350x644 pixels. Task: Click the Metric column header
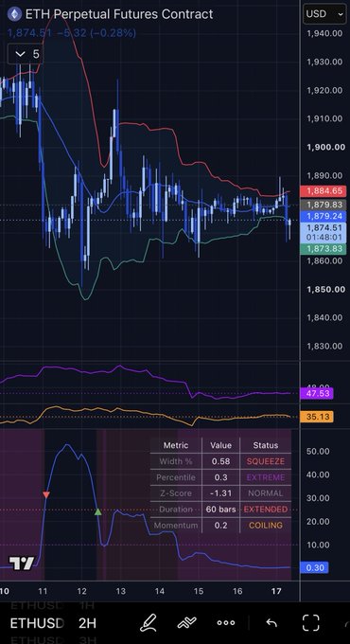point(176,445)
